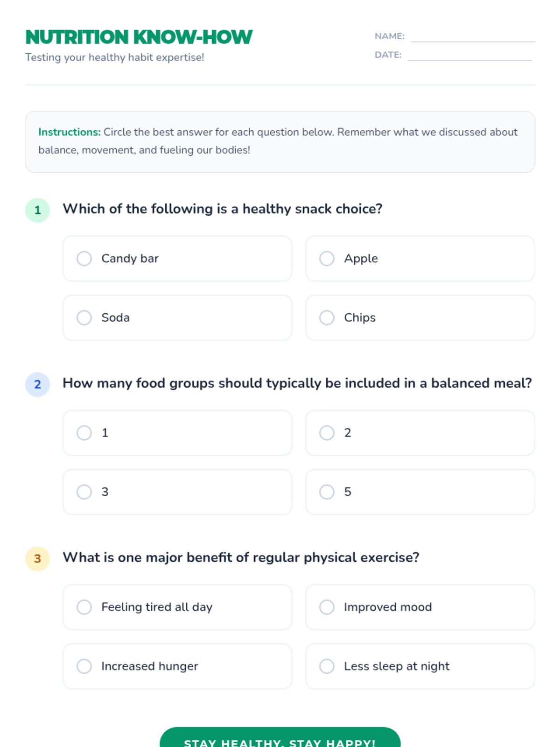Choose 5 as the food groups answer

[x=327, y=492]
